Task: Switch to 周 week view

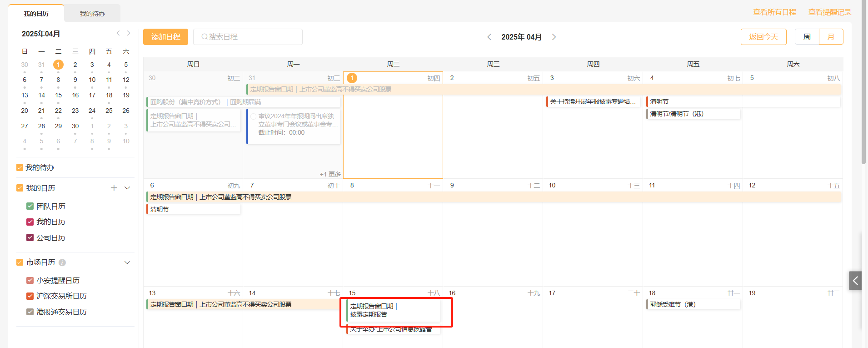Action: click(x=807, y=37)
